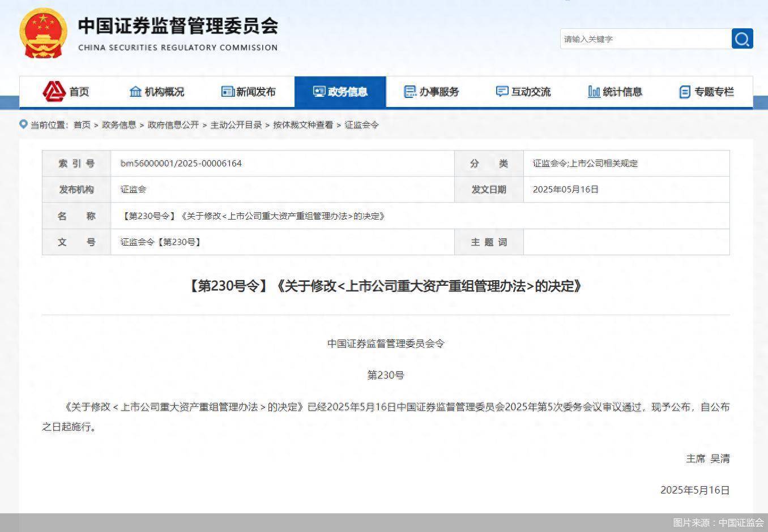This screenshot has height=532, width=768.
Task: Click breadcrumb link 政府信息公开
Action: [x=173, y=125]
